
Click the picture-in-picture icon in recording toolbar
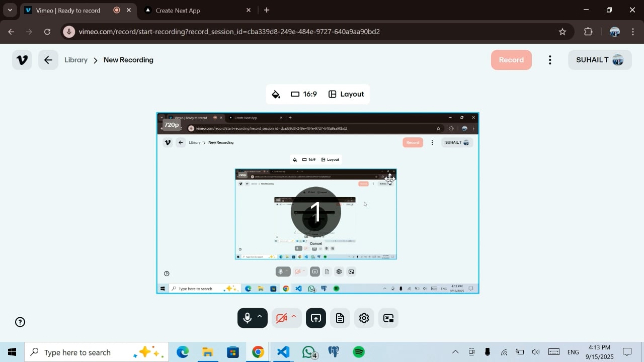coord(388,318)
